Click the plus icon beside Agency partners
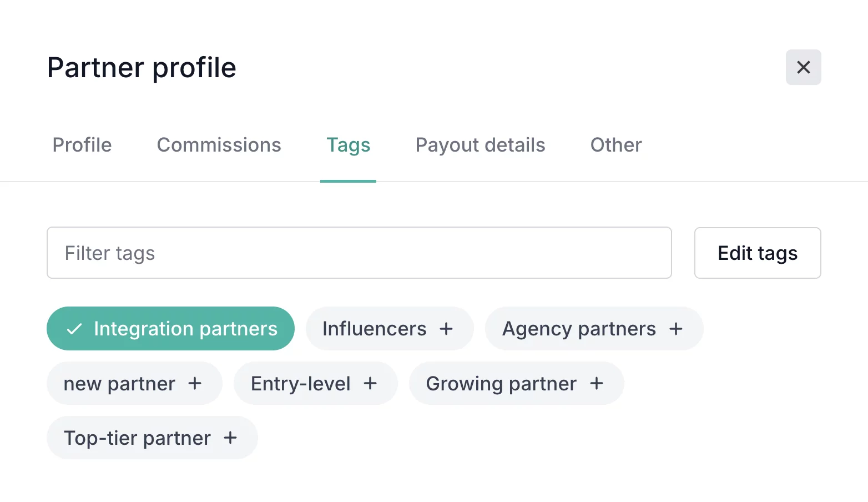The width and height of the screenshot is (868, 502). pos(675,329)
